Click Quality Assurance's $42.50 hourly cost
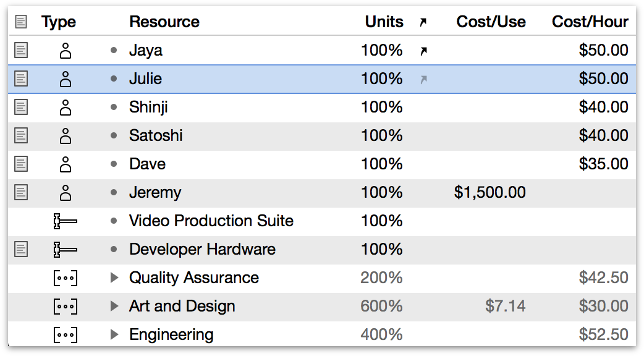Screen dimensions: 644x356 603,278
